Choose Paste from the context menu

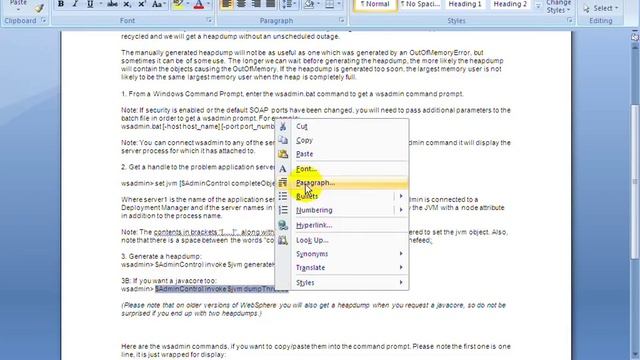click(x=342, y=154)
